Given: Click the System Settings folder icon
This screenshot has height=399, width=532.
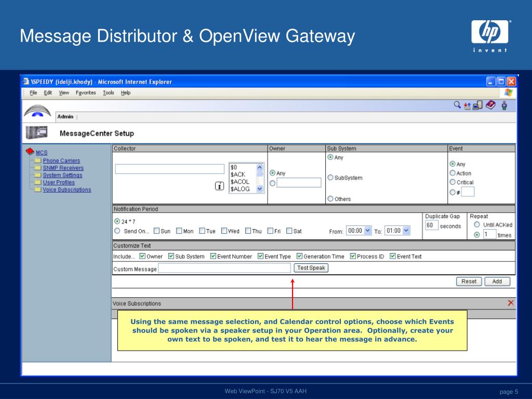Looking at the screenshot, I should click(38, 175).
